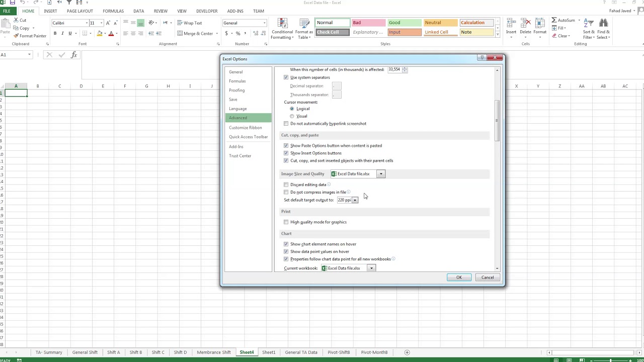The height and width of the screenshot is (362, 644).
Task: Switch to the General TA Data sheet tab
Action: point(301,352)
